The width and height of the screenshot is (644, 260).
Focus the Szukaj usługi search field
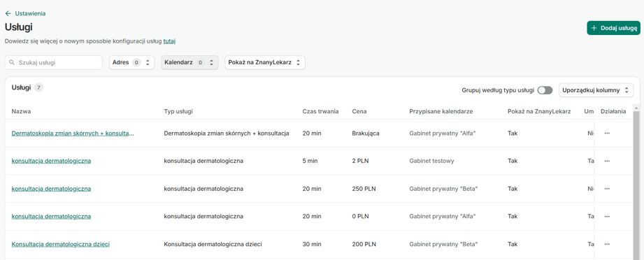[x=53, y=62]
